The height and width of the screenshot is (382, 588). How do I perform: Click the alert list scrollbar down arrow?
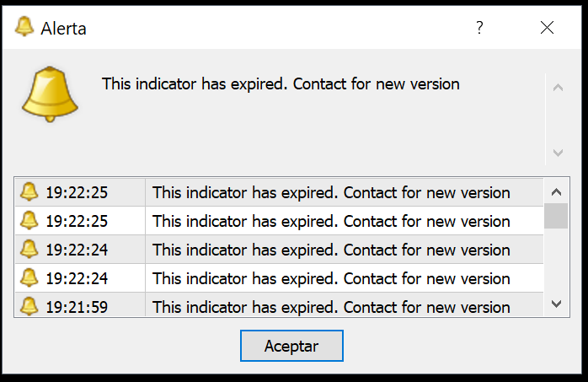[x=556, y=303]
